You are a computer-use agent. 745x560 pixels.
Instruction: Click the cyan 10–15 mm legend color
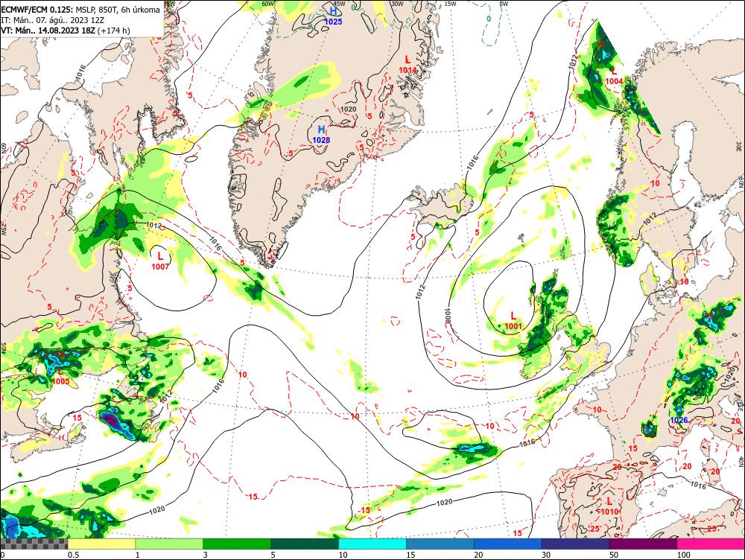[x=372, y=544]
